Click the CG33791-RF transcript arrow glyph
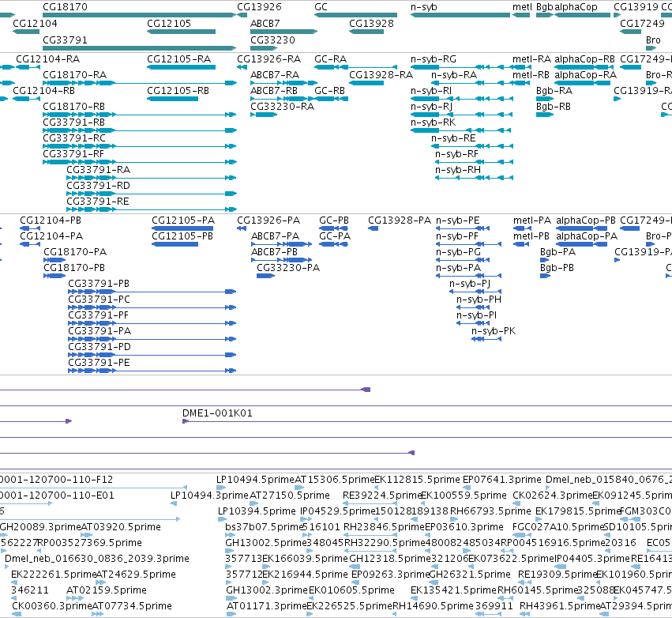The width and height of the screenshot is (672, 618). tap(139, 162)
